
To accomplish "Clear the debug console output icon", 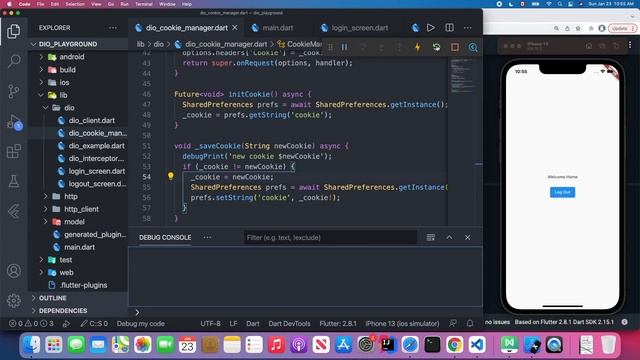I will click(431, 238).
